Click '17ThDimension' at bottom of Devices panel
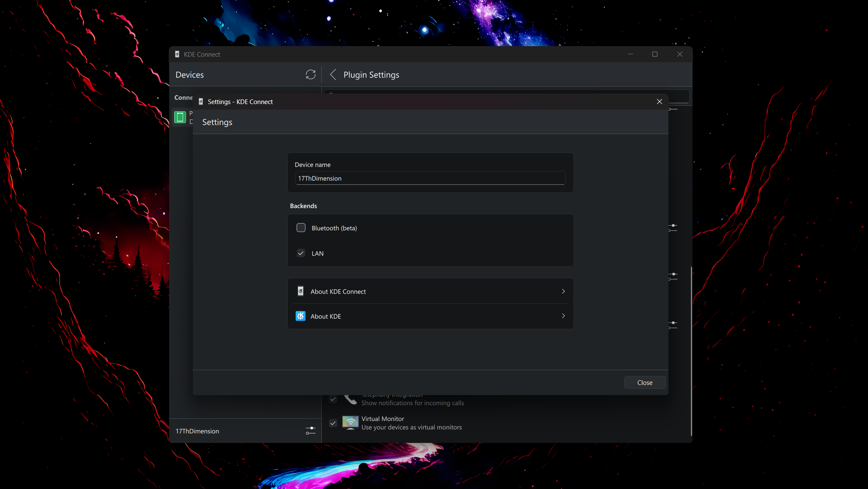This screenshot has width=868, height=489. pyautogui.click(x=197, y=431)
